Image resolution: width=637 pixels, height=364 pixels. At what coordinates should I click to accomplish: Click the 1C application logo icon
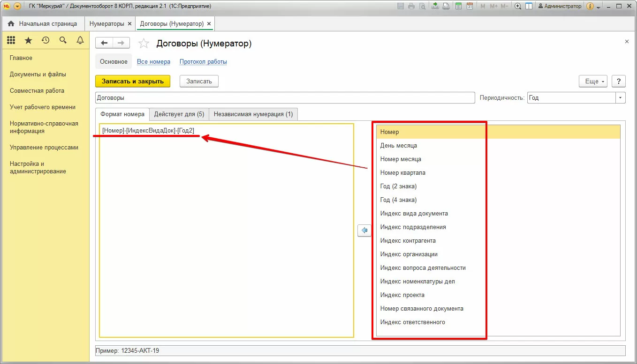7,6
